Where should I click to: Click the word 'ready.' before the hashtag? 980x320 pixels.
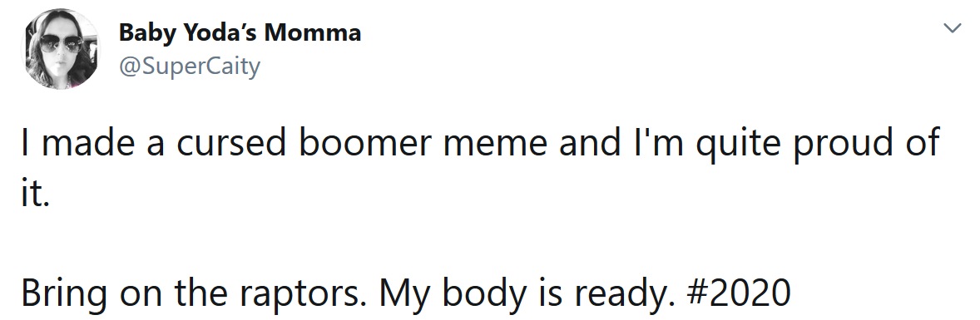coord(625,293)
